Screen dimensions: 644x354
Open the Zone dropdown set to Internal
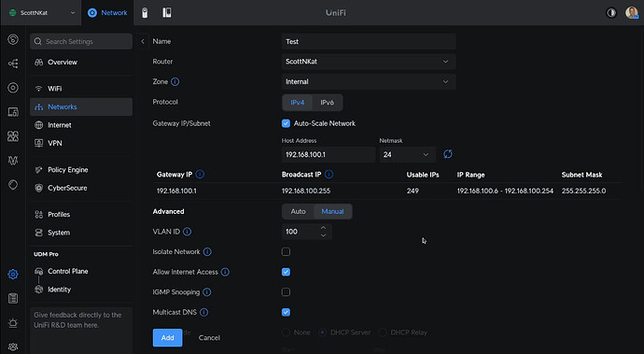(x=369, y=82)
